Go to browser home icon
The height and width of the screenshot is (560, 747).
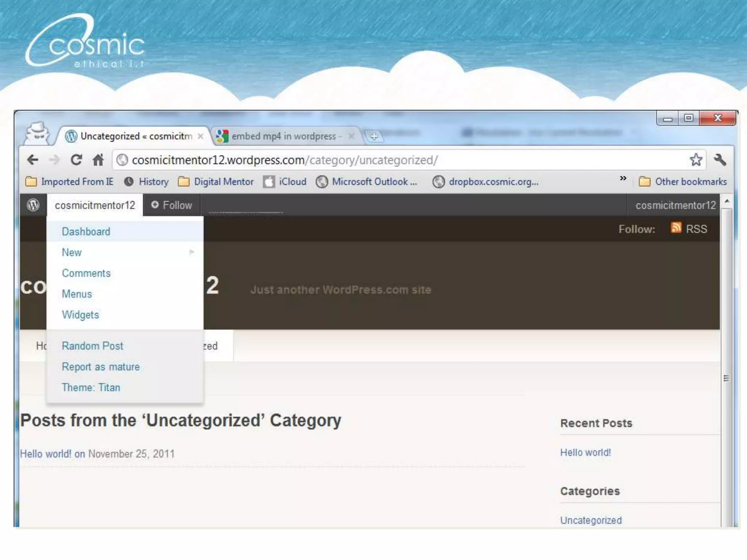(x=98, y=160)
